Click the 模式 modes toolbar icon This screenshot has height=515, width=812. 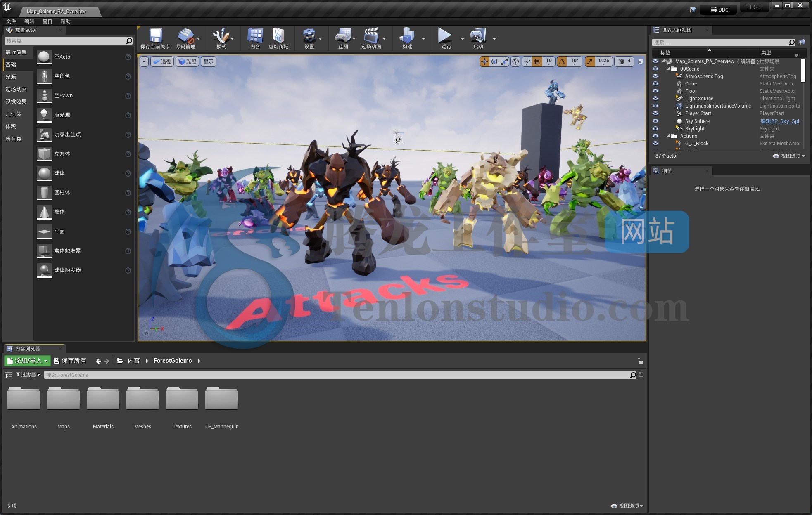pos(221,35)
